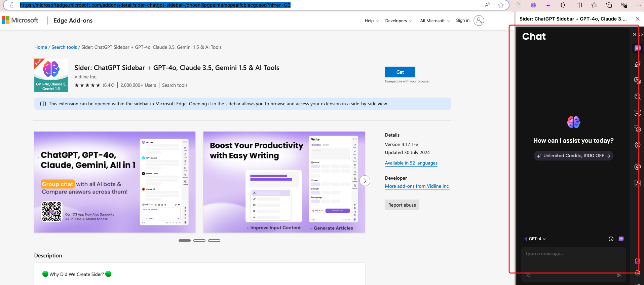Click the blue Get button
Screen dimensions: 644x285
(x=400, y=72)
